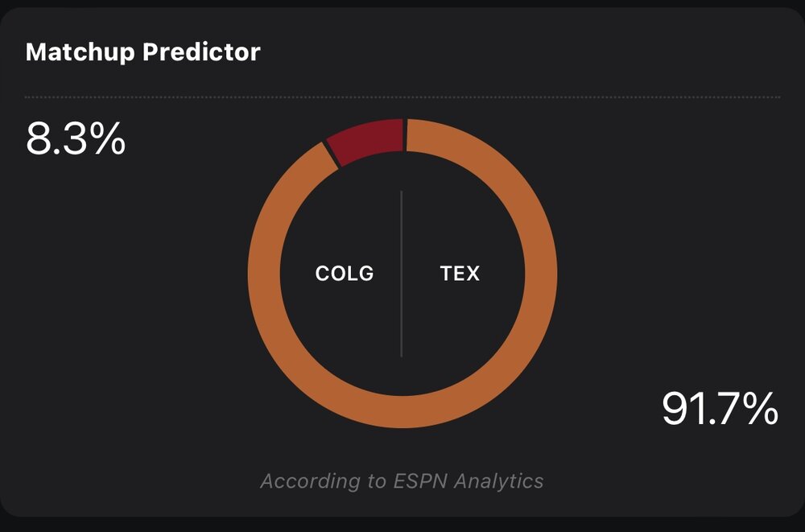This screenshot has height=532, width=805.
Task: Click the top gap between red and orange segments
Action: (405, 135)
